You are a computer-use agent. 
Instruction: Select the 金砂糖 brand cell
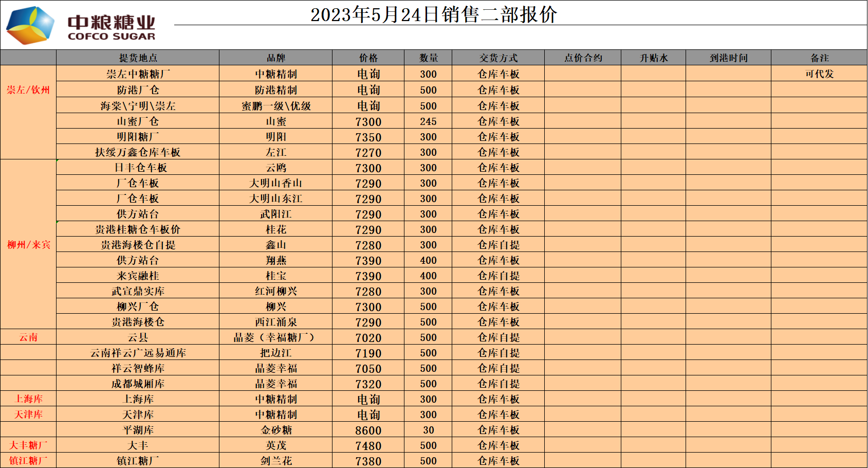[275, 430]
